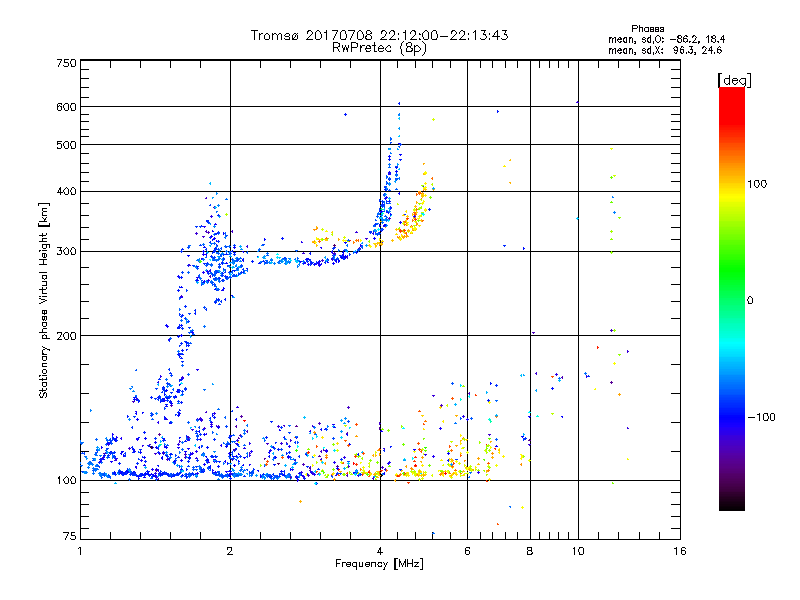Click the y-axis tick label "300"
The width and height of the screenshot is (800, 600).
[x=66, y=252]
